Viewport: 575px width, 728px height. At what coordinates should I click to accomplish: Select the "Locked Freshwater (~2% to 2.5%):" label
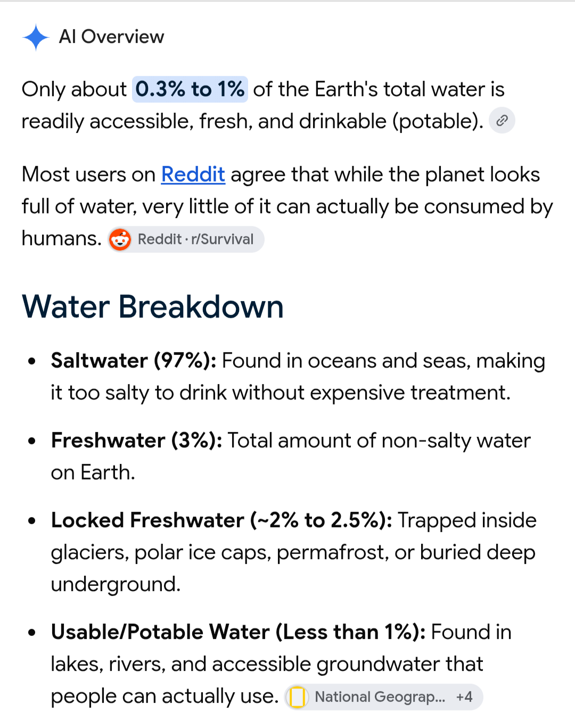pos(222,520)
